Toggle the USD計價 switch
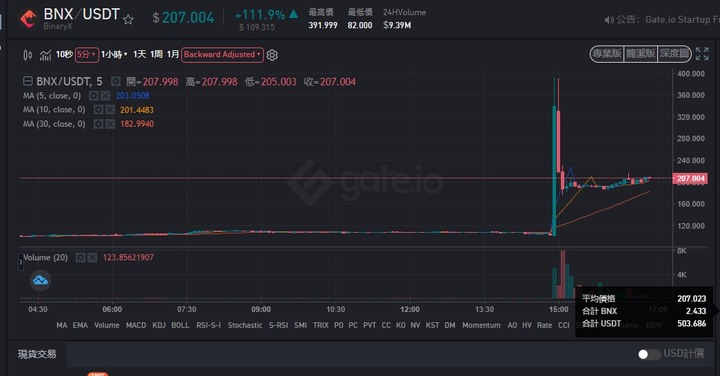This screenshot has width=720, height=376. pos(649,354)
